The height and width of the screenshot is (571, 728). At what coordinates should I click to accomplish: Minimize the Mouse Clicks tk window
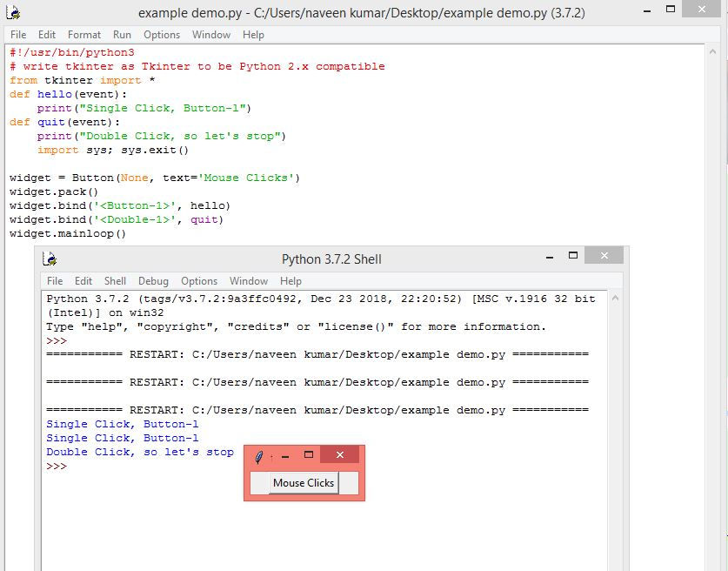point(285,457)
